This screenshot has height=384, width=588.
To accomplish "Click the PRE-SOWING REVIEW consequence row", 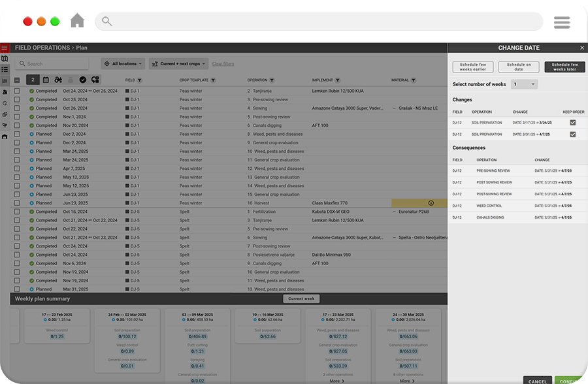I will coord(518,170).
